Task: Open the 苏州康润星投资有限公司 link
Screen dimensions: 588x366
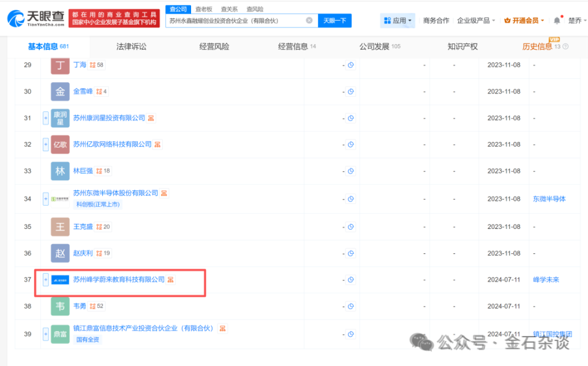Action: click(x=109, y=118)
